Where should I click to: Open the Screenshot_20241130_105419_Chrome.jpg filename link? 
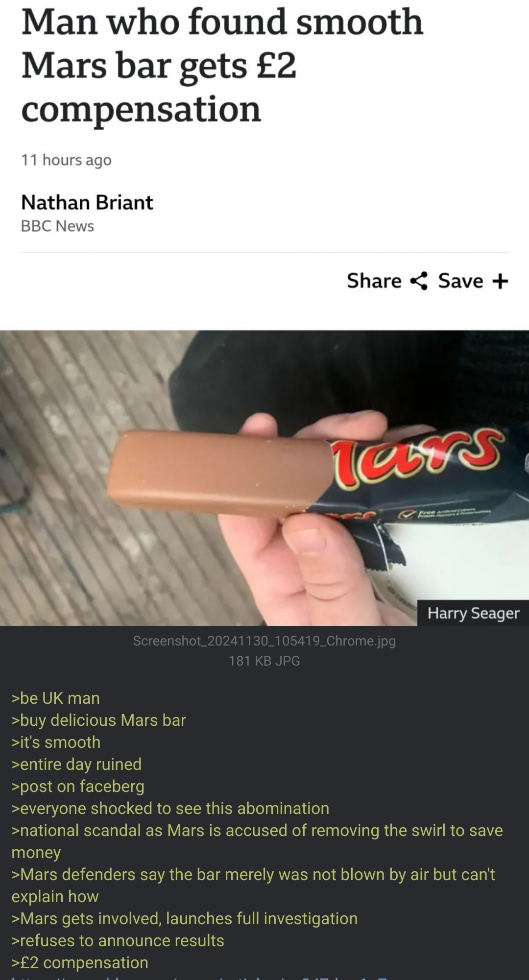[264, 641]
